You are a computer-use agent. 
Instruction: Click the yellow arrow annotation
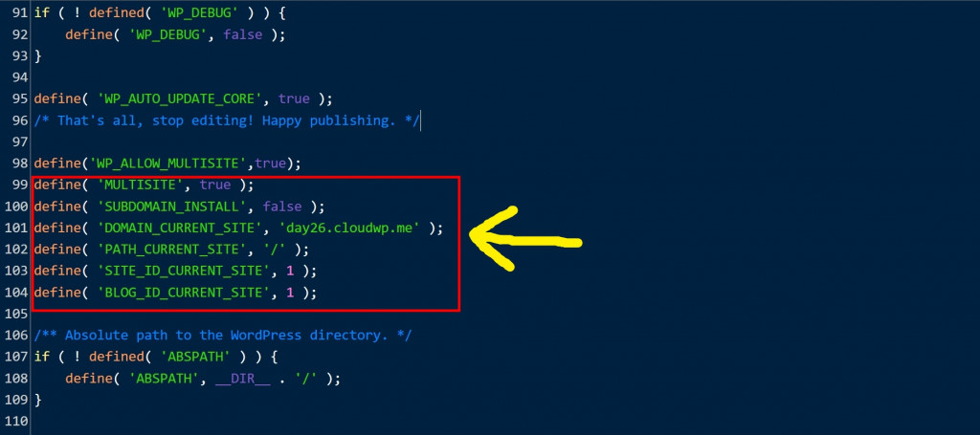point(525,240)
